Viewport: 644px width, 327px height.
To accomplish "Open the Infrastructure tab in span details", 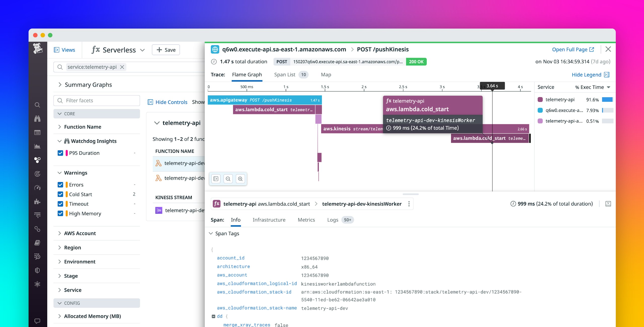I will pyautogui.click(x=269, y=220).
